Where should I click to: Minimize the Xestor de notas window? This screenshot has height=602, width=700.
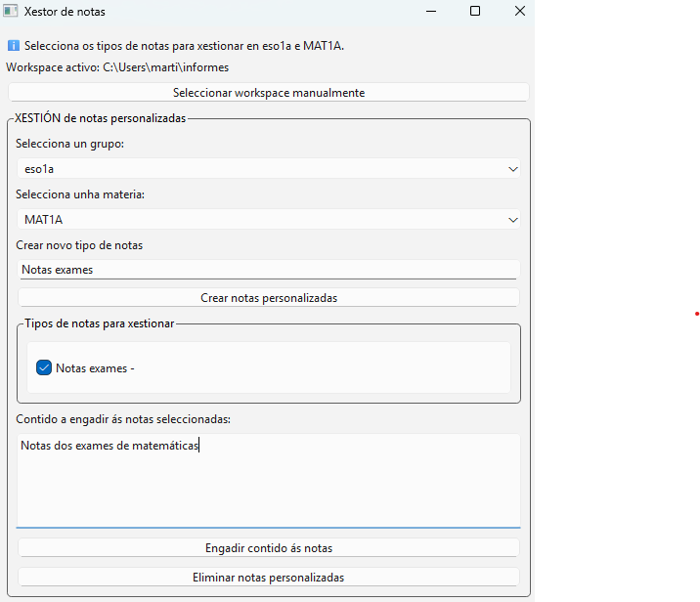click(430, 12)
